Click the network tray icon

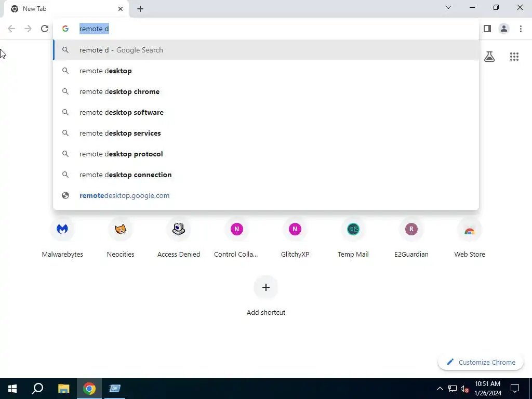(453, 389)
